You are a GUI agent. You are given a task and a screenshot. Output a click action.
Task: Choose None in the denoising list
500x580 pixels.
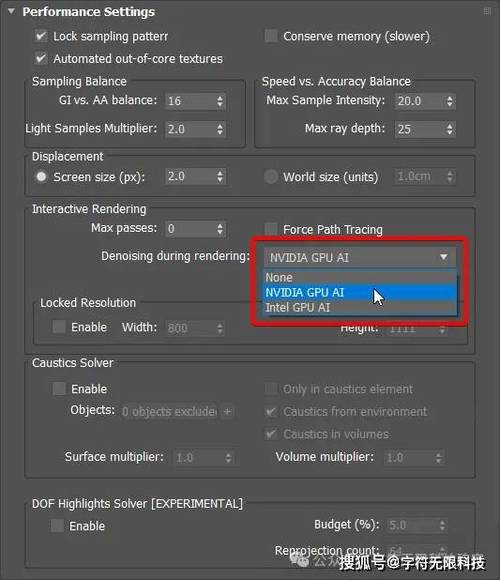[360, 277]
